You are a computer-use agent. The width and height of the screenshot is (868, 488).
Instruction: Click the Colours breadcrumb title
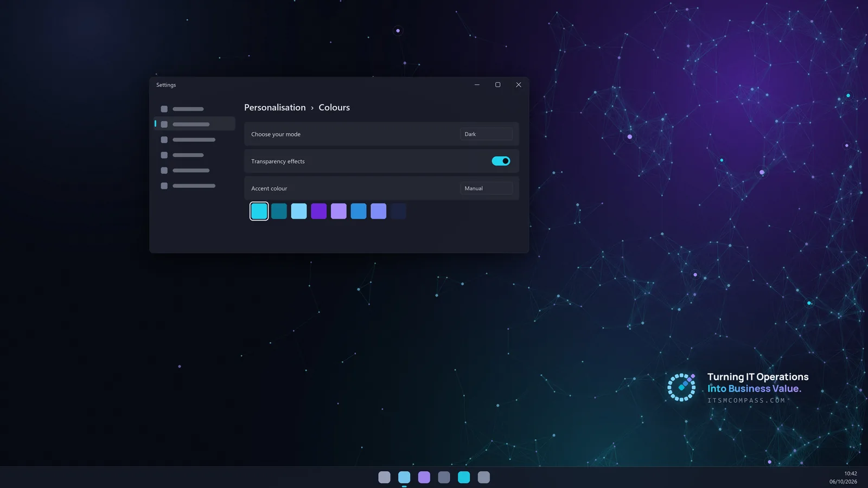334,107
